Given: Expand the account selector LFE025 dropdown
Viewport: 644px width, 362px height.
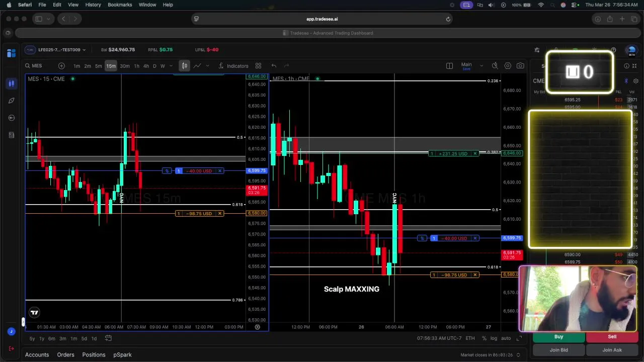Looking at the screenshot, I should point(61,50).
